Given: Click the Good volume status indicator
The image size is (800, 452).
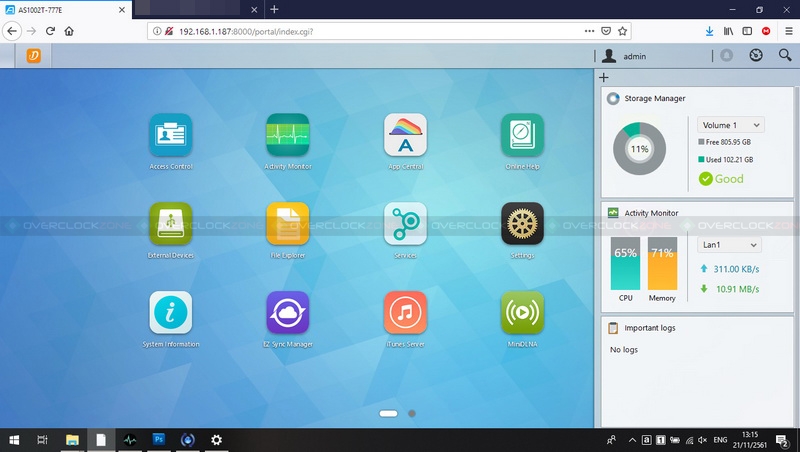Looking at the screenshot, I should pos(721,179).
